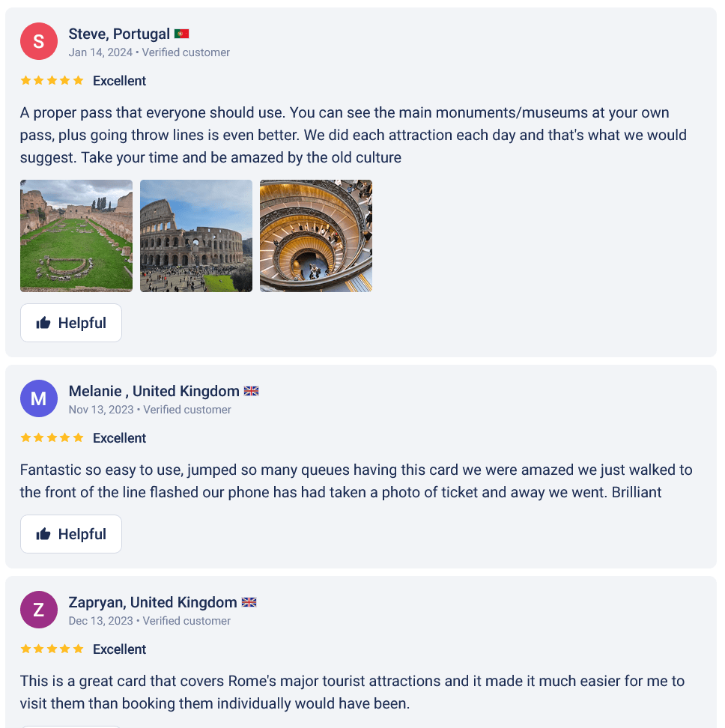The height and width of the screenshot is (728, 725).
Task: Select Zapryan's purple avatar circle
Action: [39, 610]
